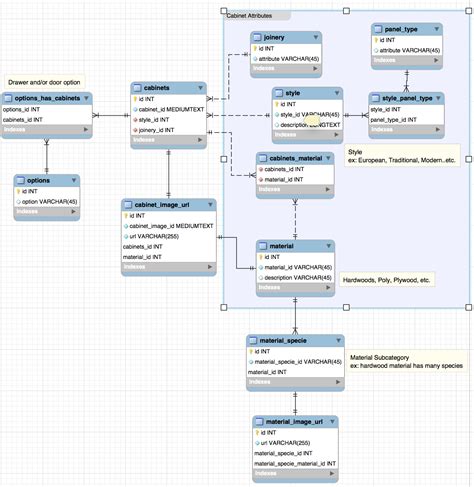Expand Indexes in style_panel_type table

pyautogui.click(x=438, y=129)
